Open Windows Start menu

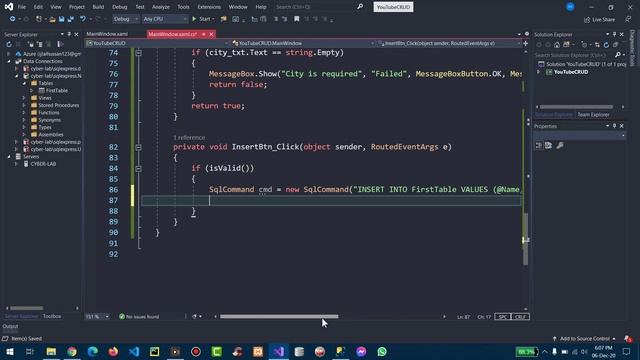point(10,351)
